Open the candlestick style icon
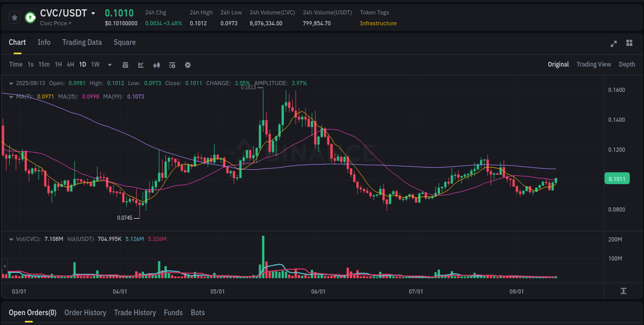Screen dimensions: 644x325 (x=157, y=65)
